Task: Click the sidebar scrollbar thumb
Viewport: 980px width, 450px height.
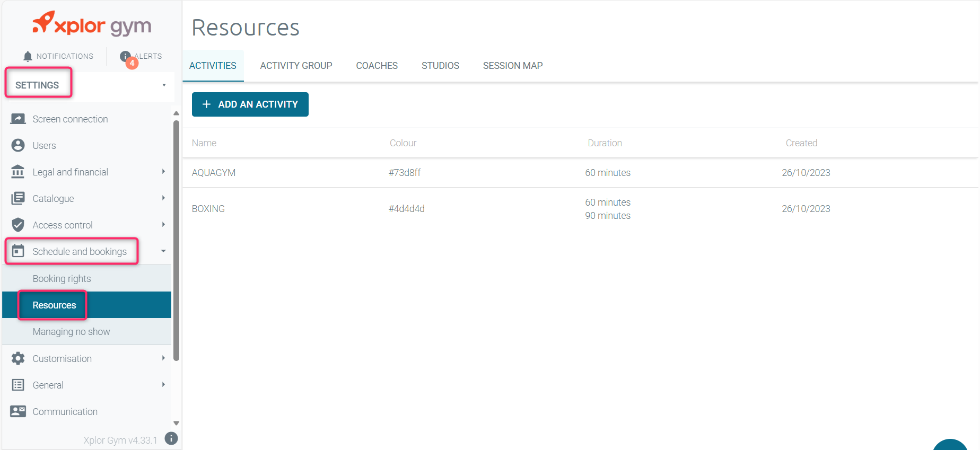Action: click(x=176, y=240)
